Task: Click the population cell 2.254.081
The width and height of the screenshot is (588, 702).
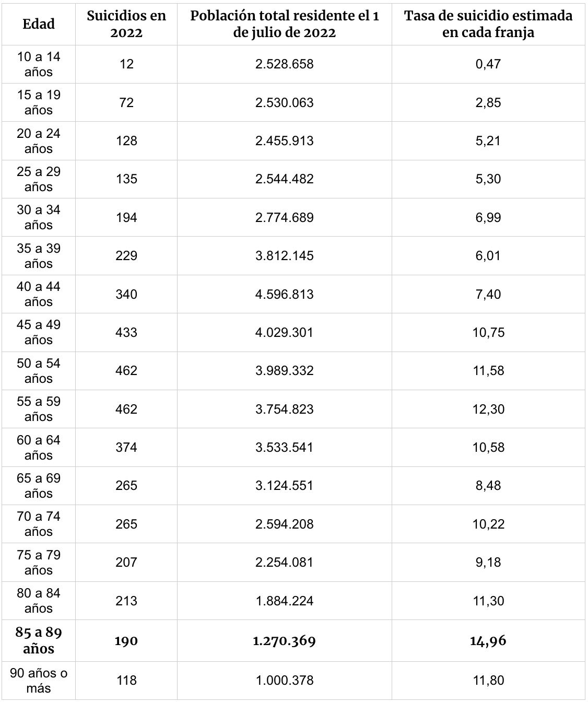Action: [x=285, y=562]
